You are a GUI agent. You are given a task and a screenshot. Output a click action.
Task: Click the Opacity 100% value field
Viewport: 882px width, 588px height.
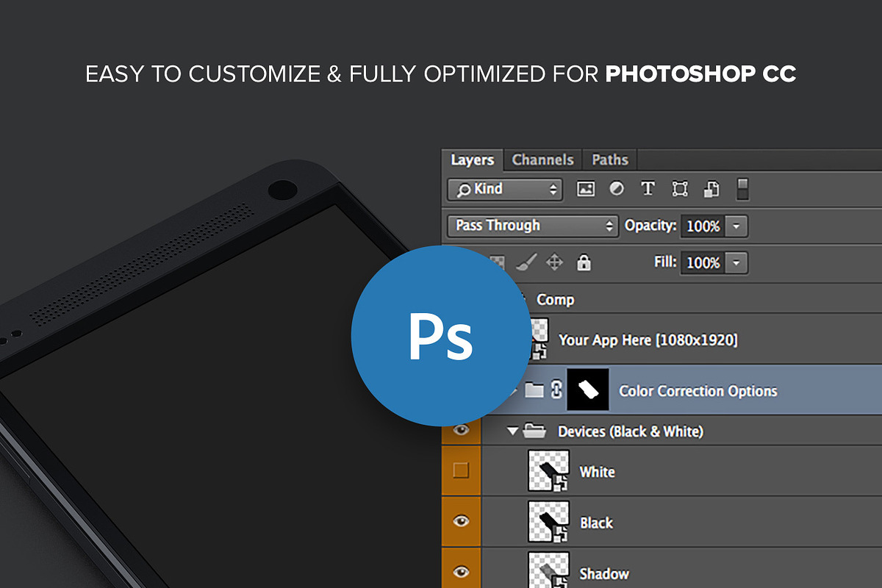703,226
